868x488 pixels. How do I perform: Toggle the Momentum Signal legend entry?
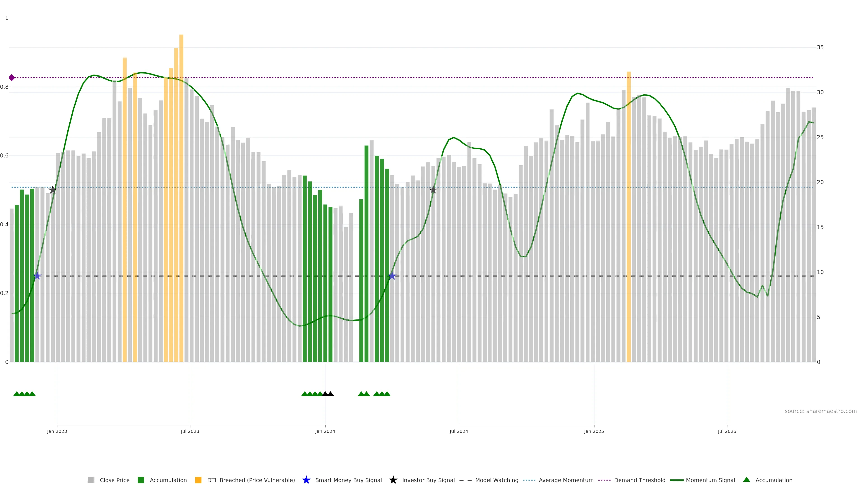tap(710, 480)
